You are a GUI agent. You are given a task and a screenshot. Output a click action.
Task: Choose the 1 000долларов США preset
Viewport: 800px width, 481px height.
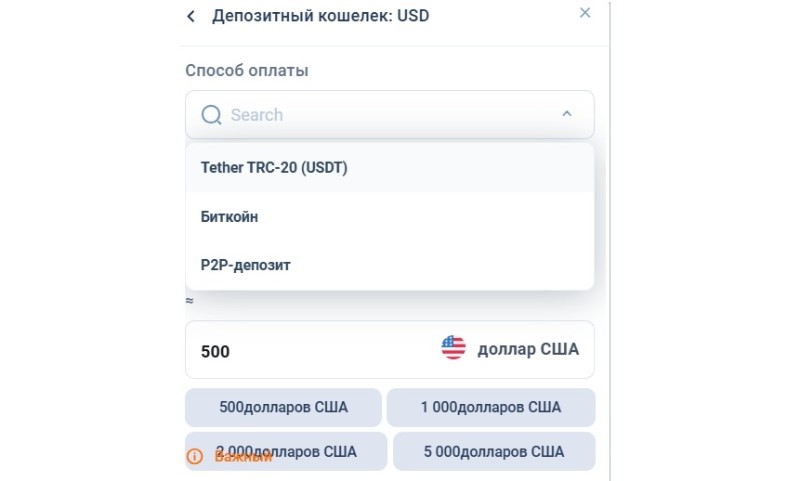point(491,407)
